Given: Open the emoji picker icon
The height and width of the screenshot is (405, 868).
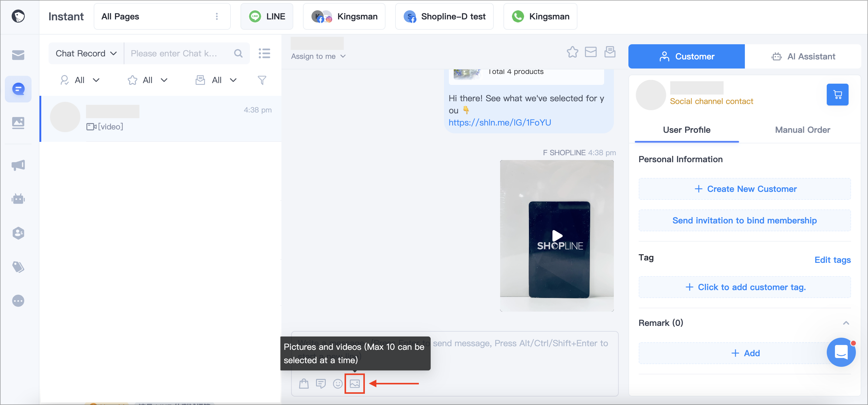Looking at the screenshot, I should 337,383.
